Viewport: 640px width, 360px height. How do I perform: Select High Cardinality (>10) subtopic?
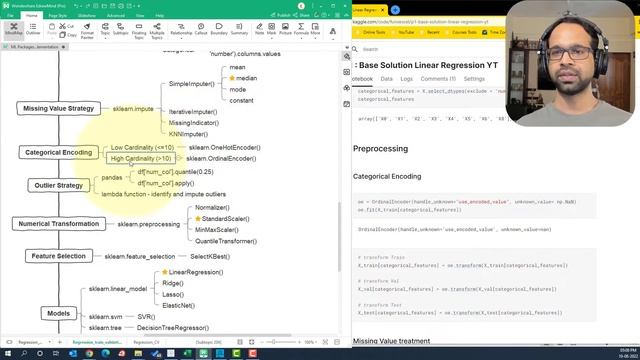coord(141,158)
